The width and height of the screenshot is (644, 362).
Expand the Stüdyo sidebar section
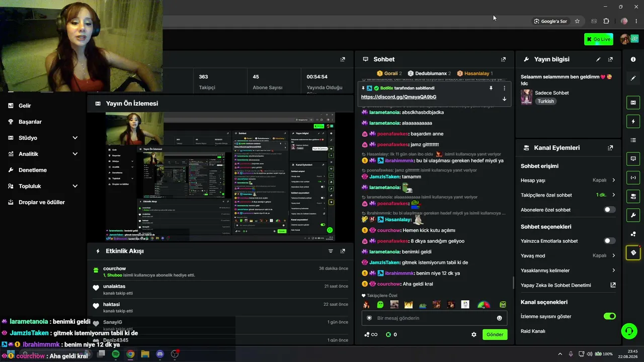click(x=43, y=138)
